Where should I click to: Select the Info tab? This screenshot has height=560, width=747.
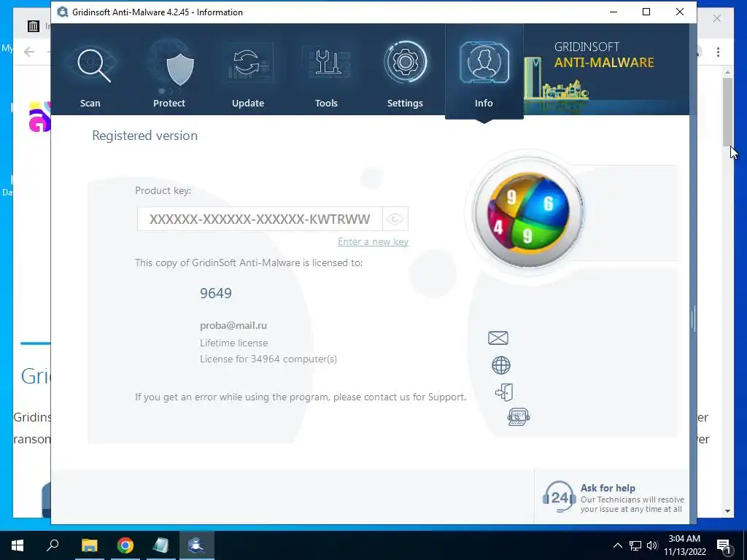(484, 71)
